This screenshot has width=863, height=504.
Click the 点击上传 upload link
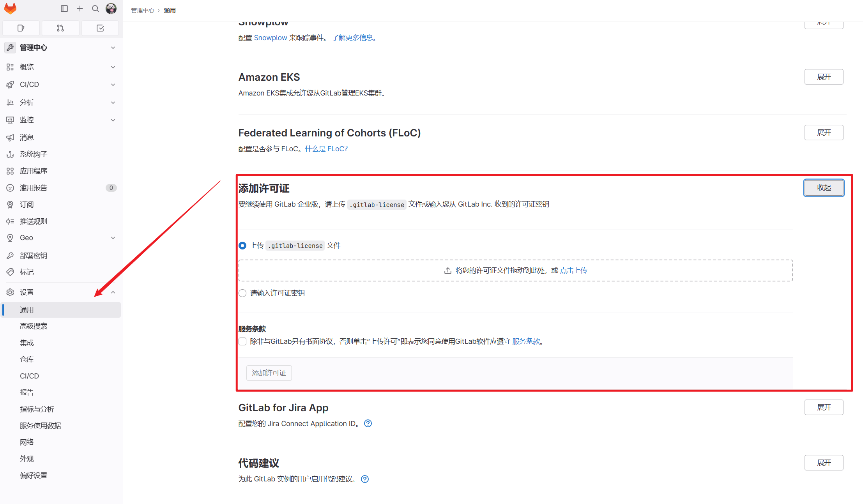coord(573,271)
